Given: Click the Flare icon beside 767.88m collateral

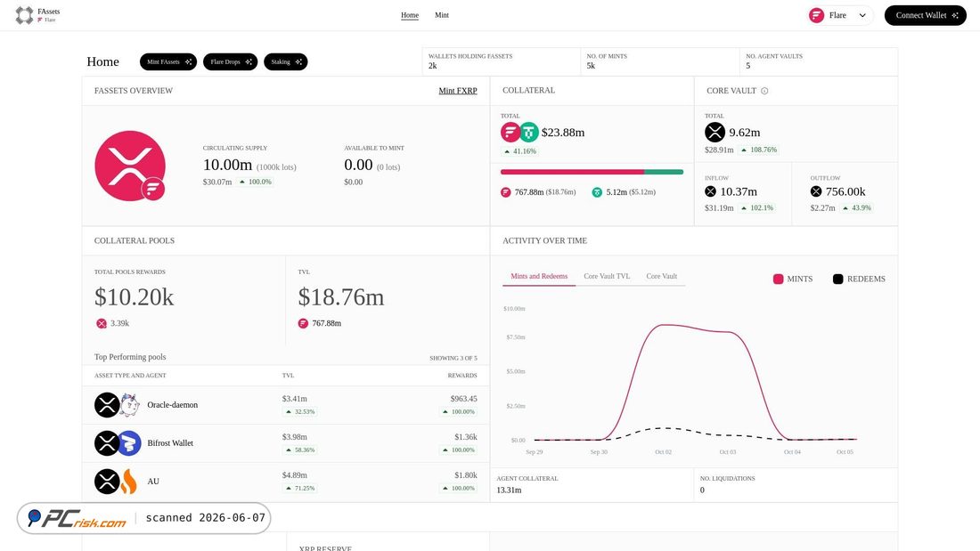Looking at the screenshot, I should [506, 192].
